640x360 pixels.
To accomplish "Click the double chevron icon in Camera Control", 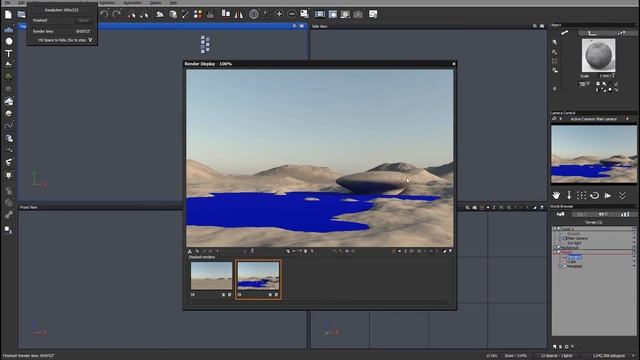I will (x=622, y=196).
